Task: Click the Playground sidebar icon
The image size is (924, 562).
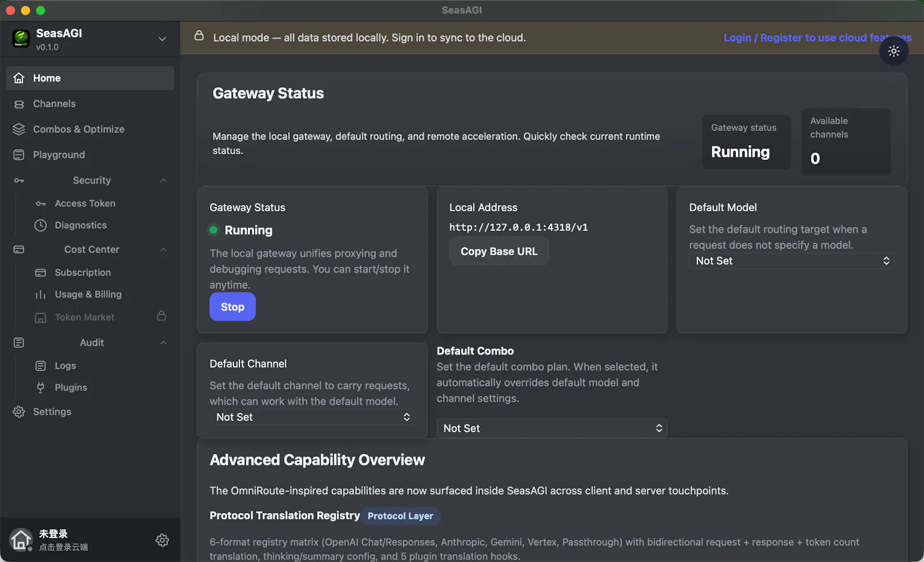Action: click(19, 155)
